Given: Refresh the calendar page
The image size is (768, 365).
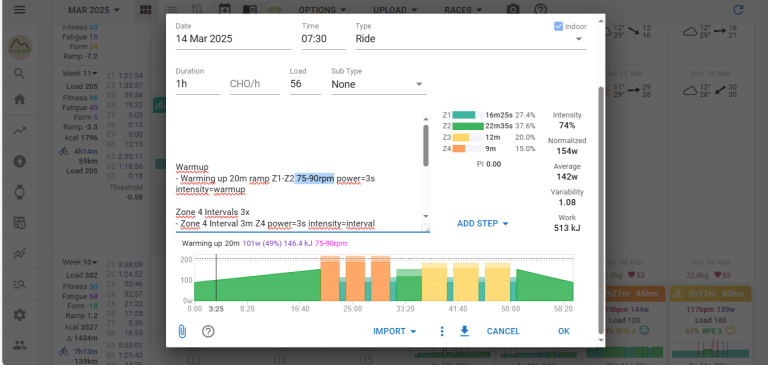Looking at the screenshot, I should [738, 10].
